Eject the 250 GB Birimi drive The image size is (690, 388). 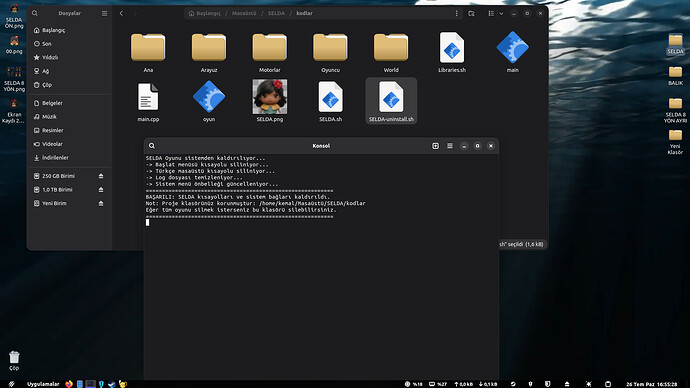(101, 176)
